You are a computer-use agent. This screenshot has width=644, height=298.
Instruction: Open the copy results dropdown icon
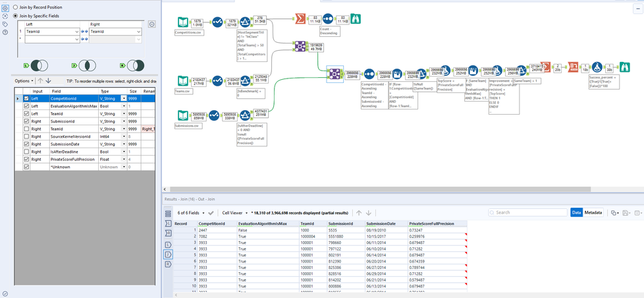[614, 213]
